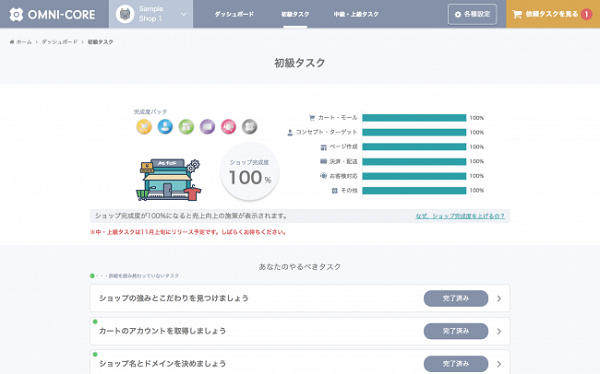
Task: Click the red 中・上級タスク release notice text
Action: click(x=188, y=232)
